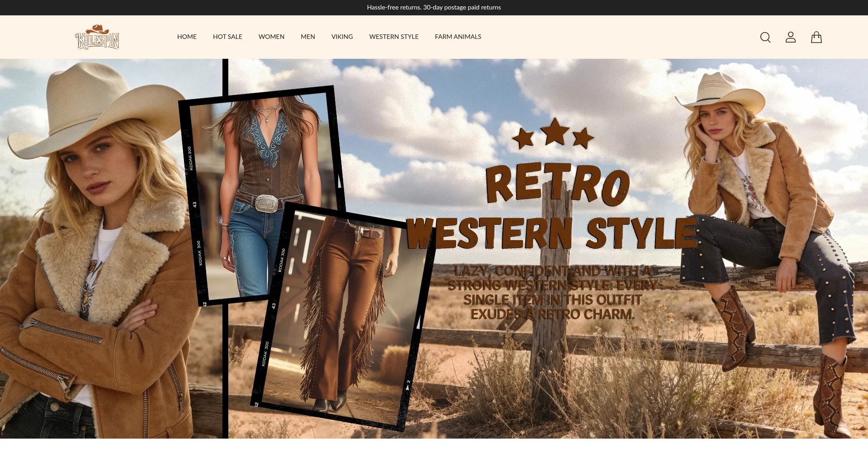Screen dimensions: 868x449
Task: Click the WESTERN STYLE banner heading
Action: click(x=552, y=233)
